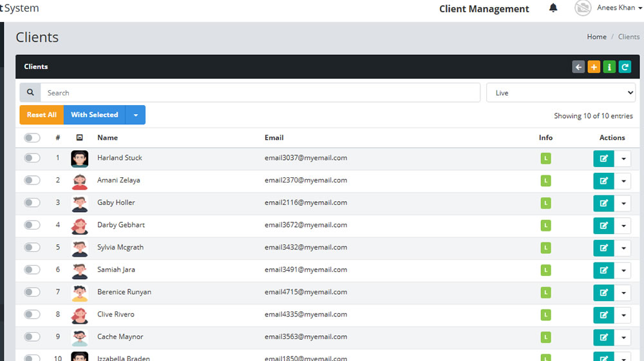Screen dimensions: 644x361
Task: Open the notifications bell icon
Action: tap(553, 8)
